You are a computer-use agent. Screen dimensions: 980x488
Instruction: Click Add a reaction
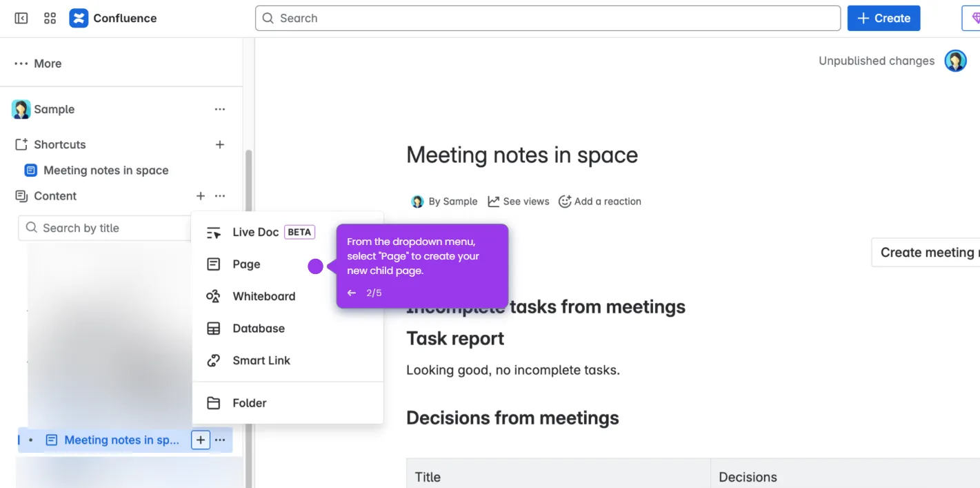pyautogui.click(x=600, y=202)
